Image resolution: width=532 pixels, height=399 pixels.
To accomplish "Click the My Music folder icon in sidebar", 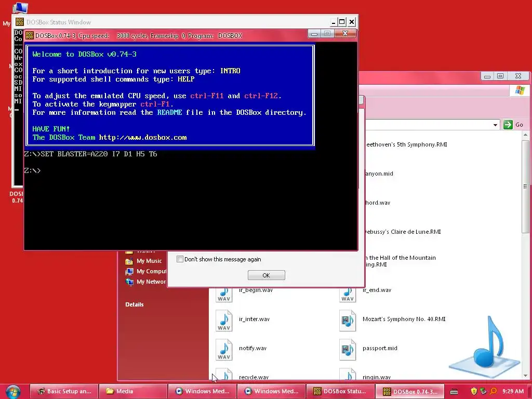I will point(129,261).
